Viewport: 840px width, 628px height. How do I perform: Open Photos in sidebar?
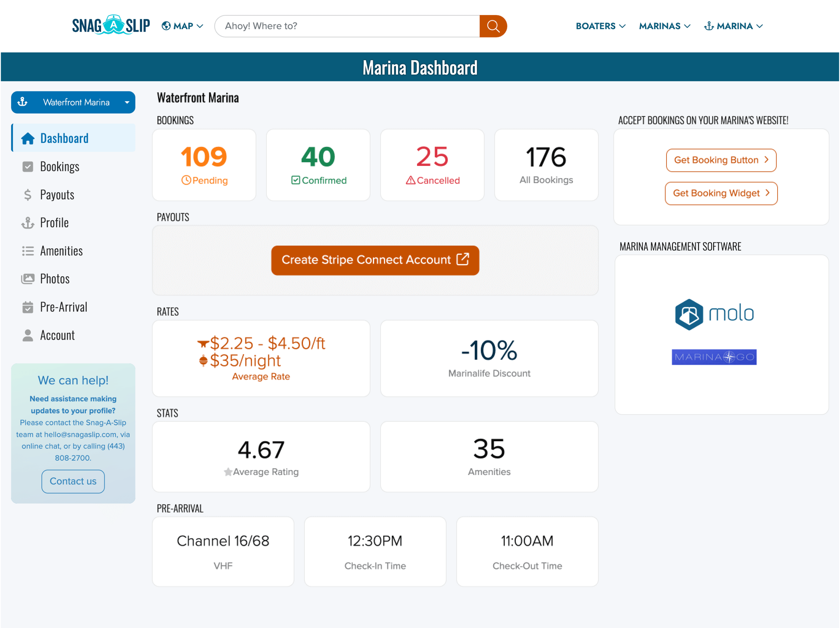pyautogui.click(x=73, y=279)
